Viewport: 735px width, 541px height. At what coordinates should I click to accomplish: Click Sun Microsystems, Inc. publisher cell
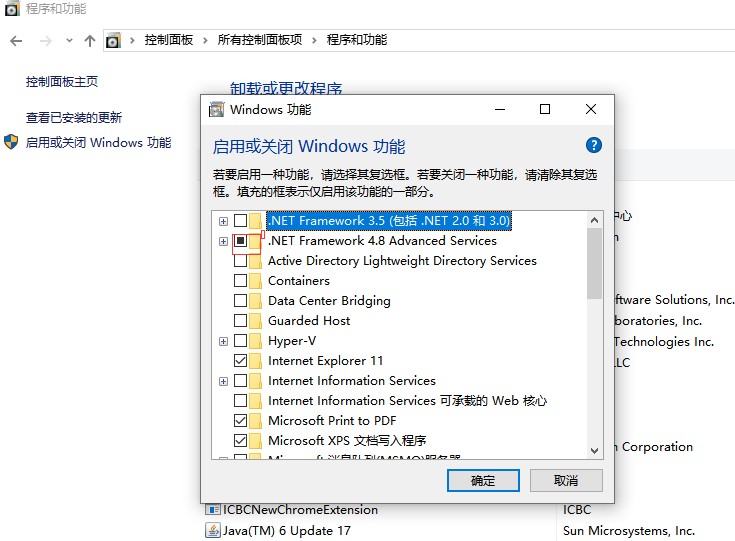629,531
